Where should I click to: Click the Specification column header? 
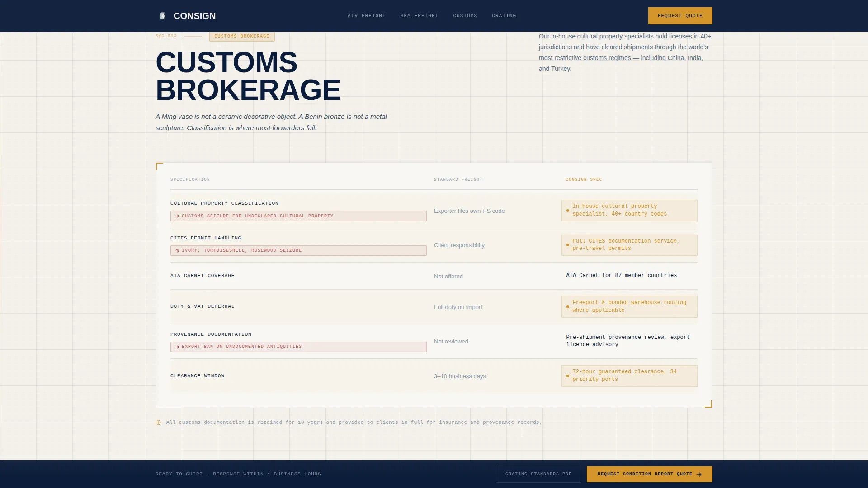pos(190,180)
